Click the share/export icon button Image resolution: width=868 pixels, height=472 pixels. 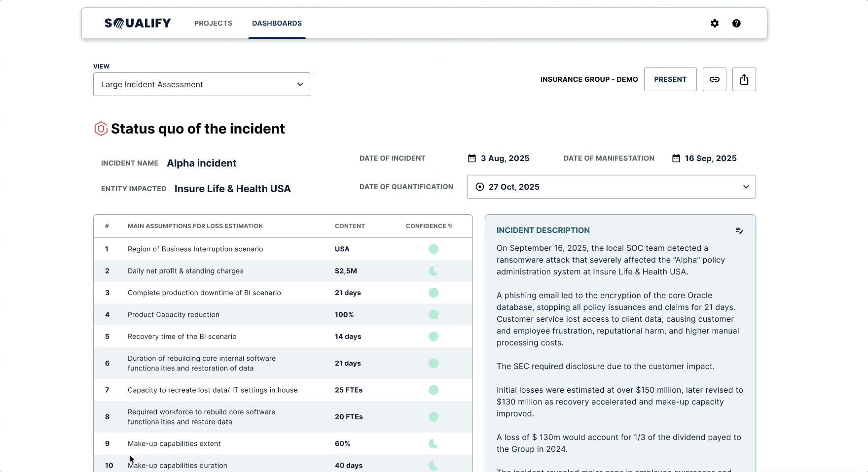744,79
